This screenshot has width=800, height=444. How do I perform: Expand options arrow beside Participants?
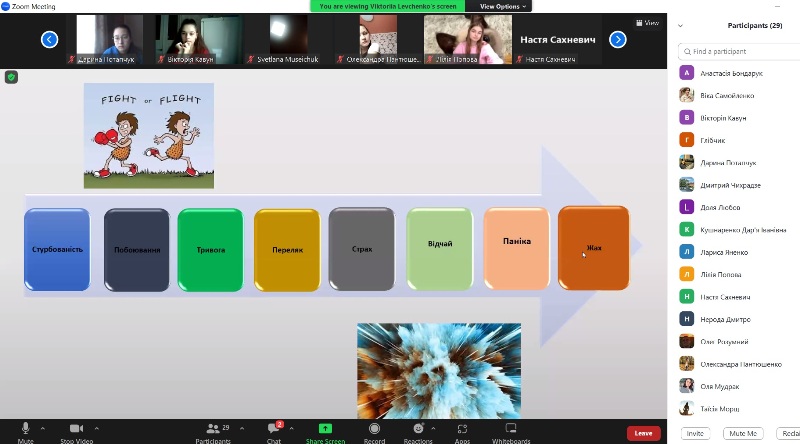pyautogui.click(x=242, y=428)
